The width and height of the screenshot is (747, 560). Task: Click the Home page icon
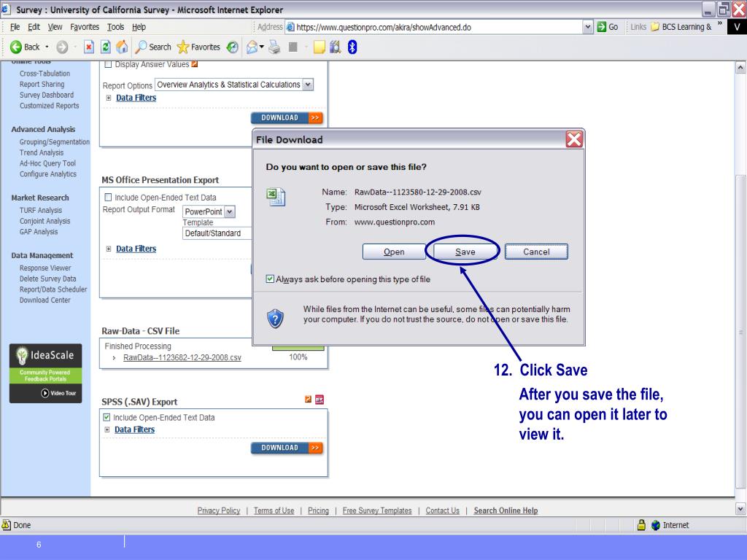[x=122, y=47]
